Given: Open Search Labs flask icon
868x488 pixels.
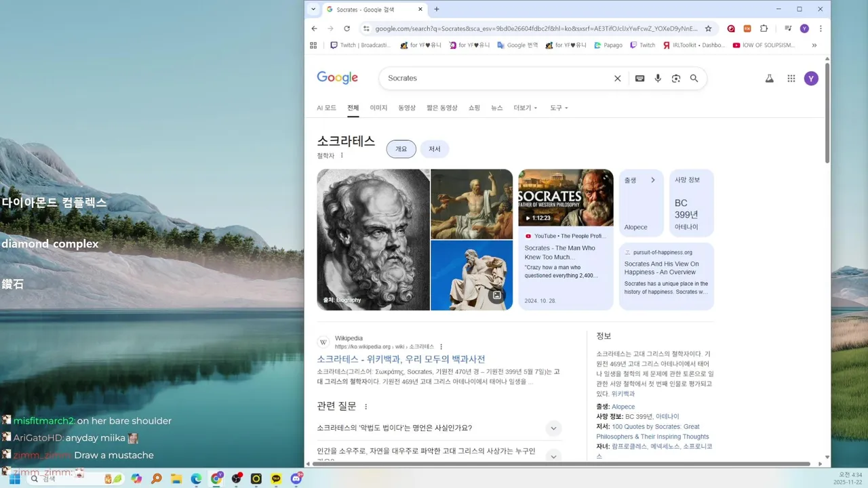Looking at the screenshot, I should tap(769, 79).
